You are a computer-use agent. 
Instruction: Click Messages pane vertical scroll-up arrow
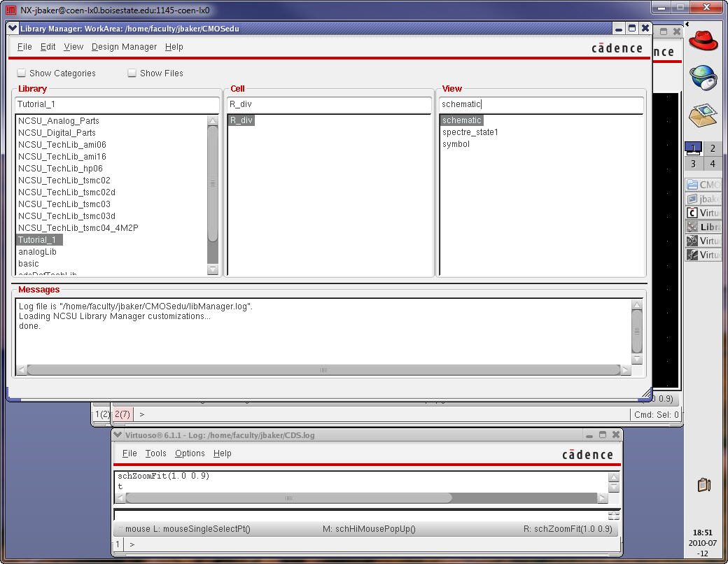coord(637,304)
